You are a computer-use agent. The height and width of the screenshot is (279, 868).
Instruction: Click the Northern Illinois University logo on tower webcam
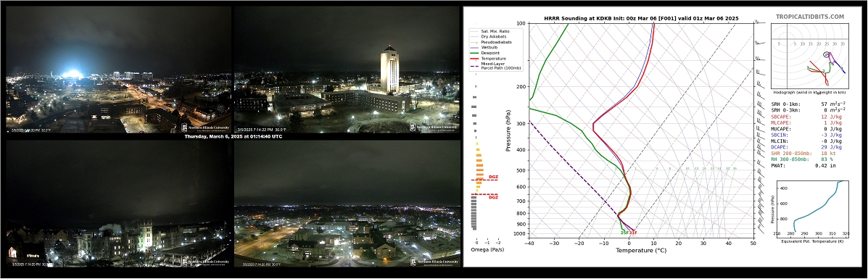tap(434, 127)
